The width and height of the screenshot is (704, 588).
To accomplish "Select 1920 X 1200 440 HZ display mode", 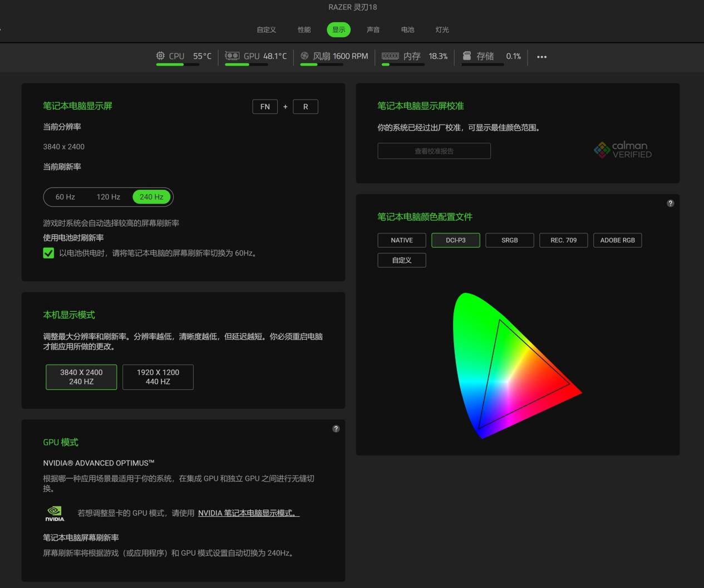I will click(x=158, y=377).
